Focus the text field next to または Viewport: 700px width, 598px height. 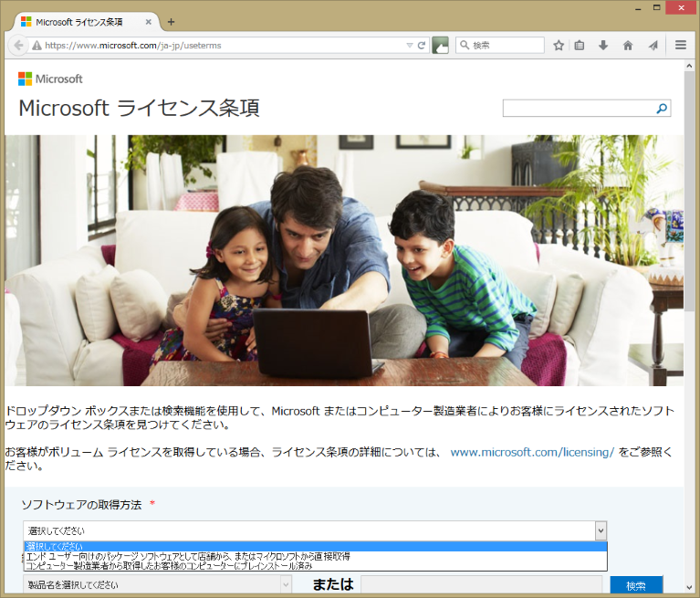(481, 584)
